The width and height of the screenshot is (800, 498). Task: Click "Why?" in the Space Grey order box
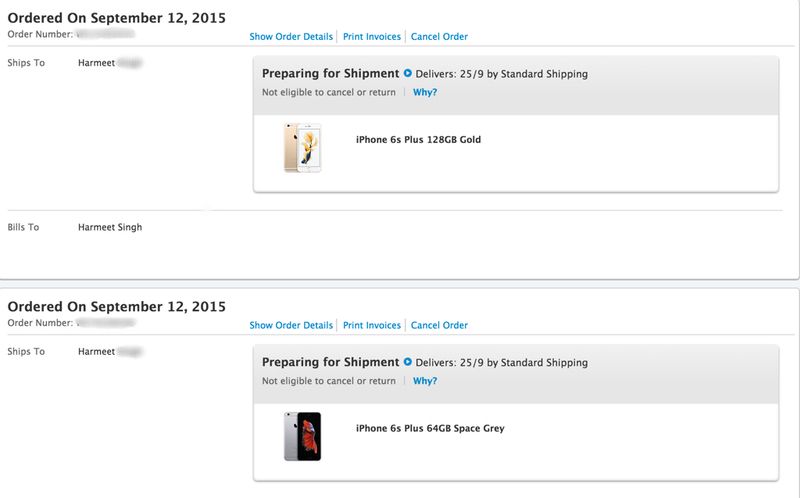click(425, 381)
